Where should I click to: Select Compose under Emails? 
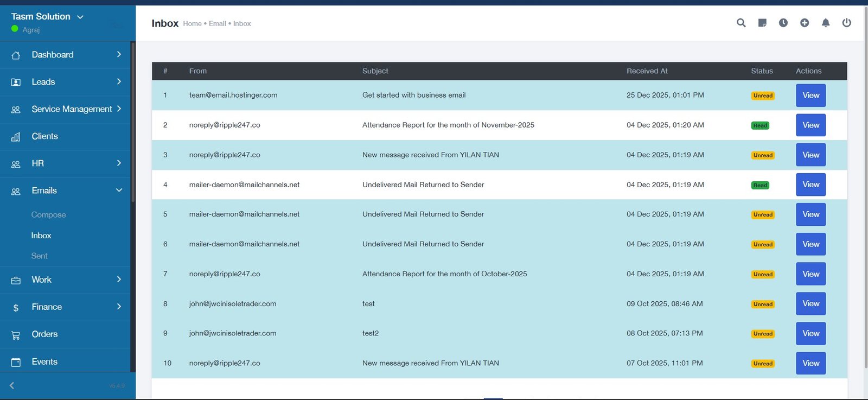(48, 215)
